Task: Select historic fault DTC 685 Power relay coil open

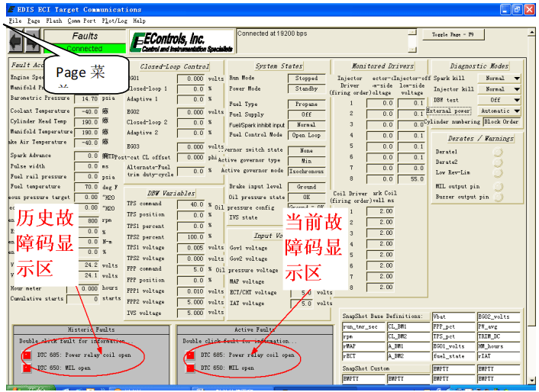Action: (x=84, y=355)
